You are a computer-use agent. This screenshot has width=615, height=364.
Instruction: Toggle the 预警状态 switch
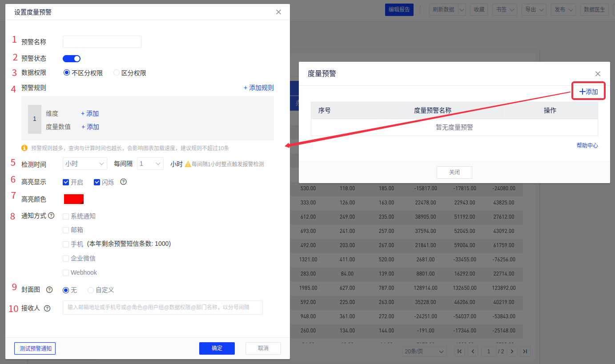click(x=72, y=59)
